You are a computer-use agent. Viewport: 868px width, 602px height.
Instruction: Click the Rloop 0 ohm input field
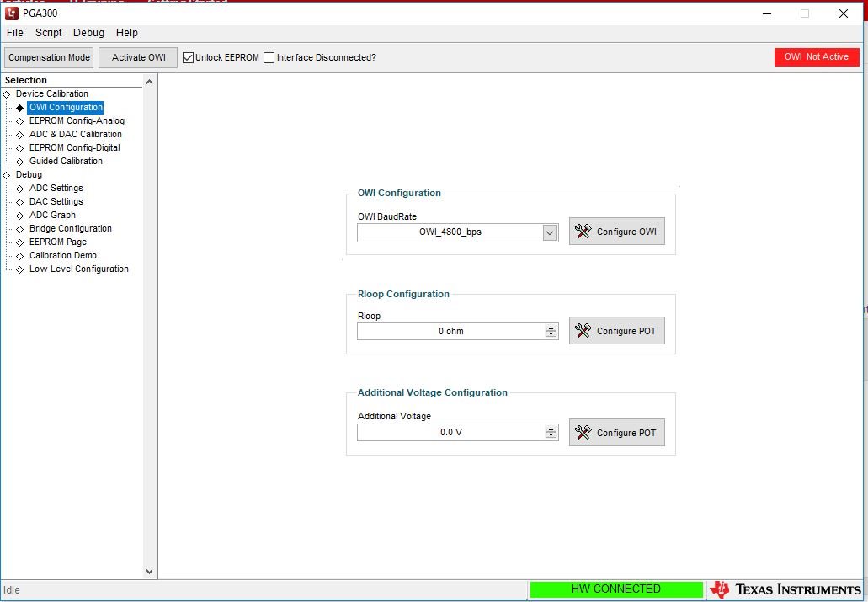(451, 331)
